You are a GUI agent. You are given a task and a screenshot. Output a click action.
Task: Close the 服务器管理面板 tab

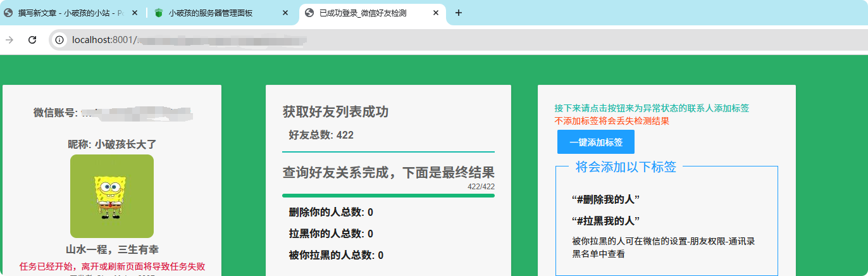point(285,13)
